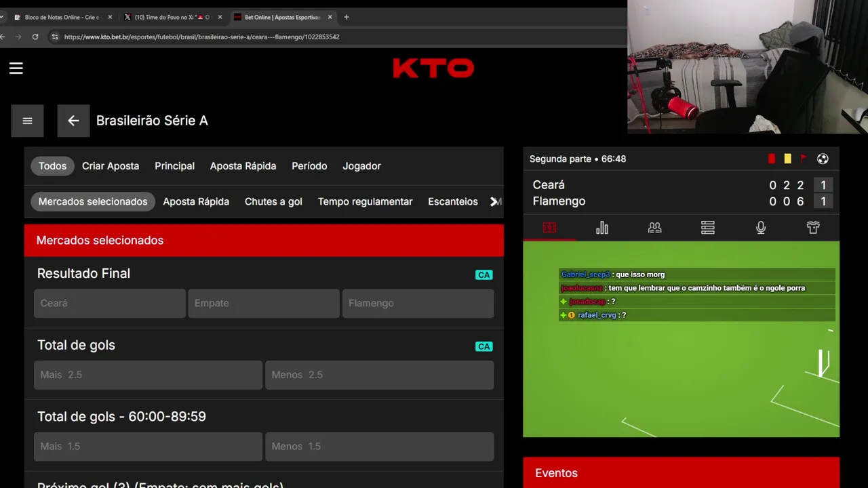868x488 pixels.
Task: Click the Eventos section header
Action: tap(681, 472)
